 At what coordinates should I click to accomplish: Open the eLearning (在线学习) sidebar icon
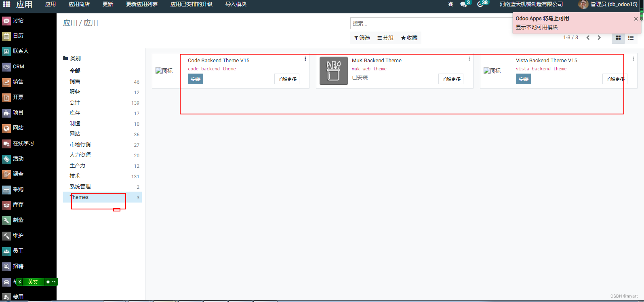click(6, 144)
